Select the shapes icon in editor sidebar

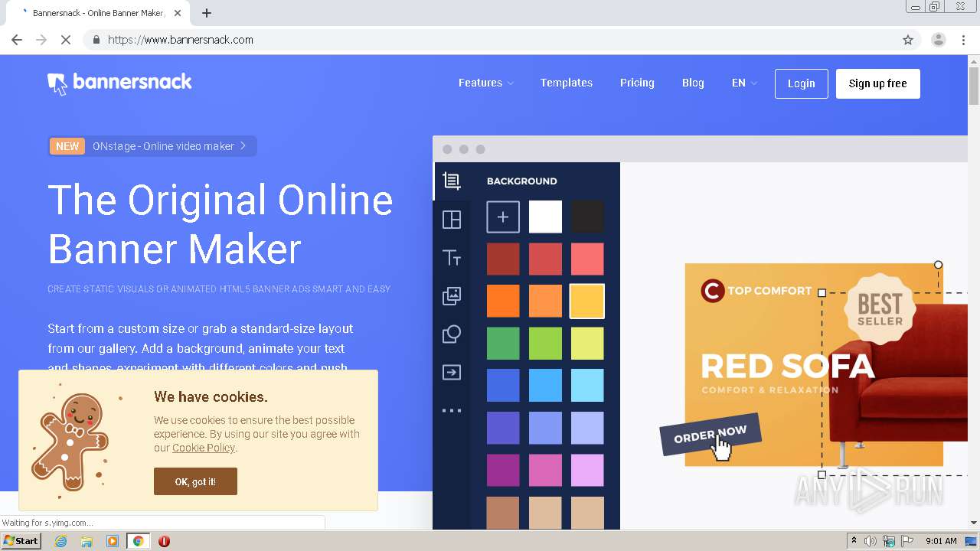452,334
